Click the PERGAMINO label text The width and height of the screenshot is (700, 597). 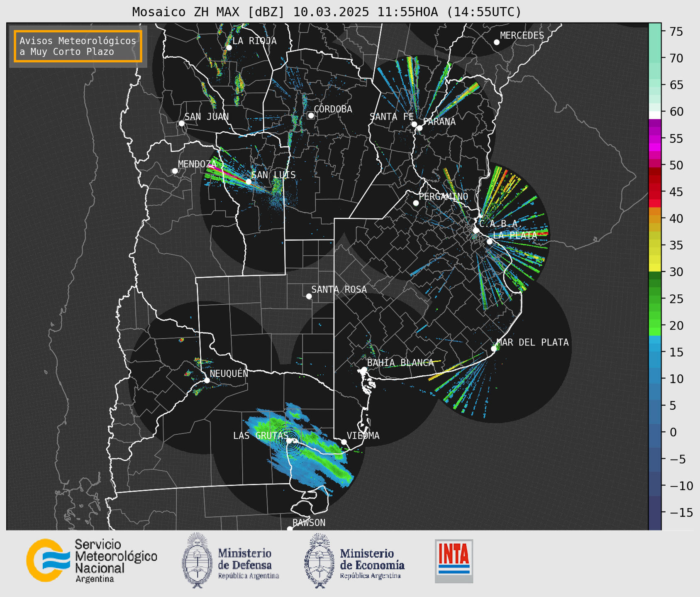pos(444,196)
